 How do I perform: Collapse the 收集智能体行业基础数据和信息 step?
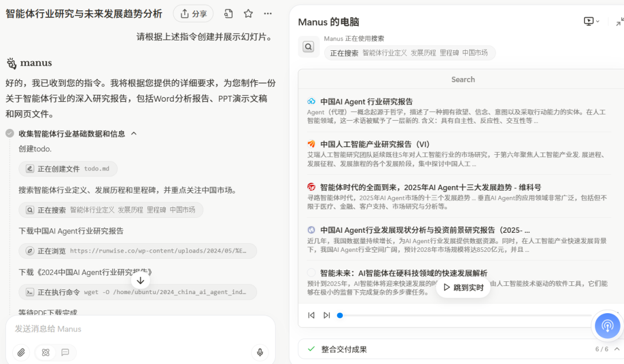pyautogui.click(x=134, y=133)
